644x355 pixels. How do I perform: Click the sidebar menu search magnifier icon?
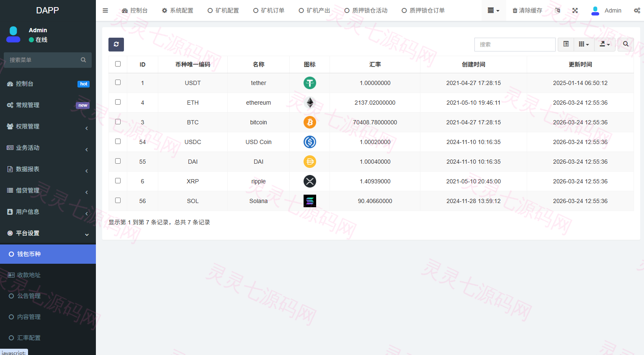click(83, 60)
